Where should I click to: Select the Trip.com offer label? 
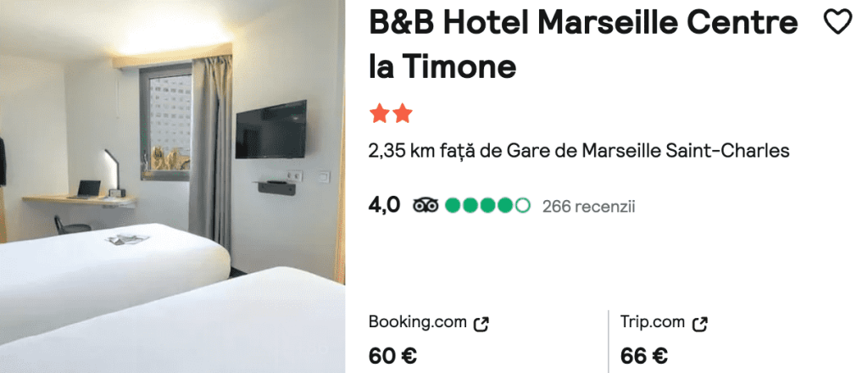(653, 322)
